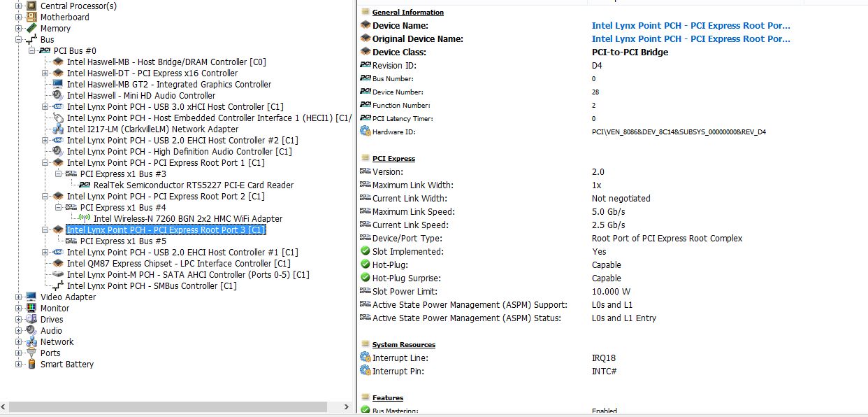Screen dimensions: 868x417
Task: Click the Central Processor(s) chip icon
Action: tap(31, 6)
